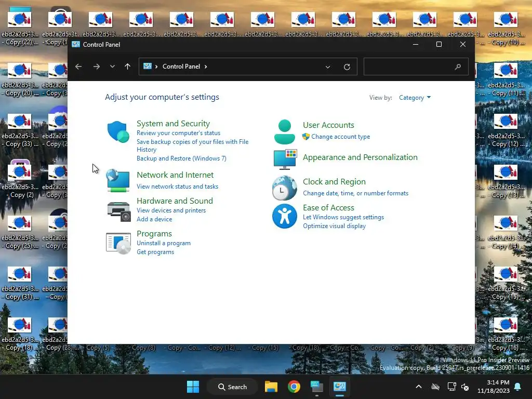Open the taskbar clock showing 3:14 PM
The width and height of the screenshot is (532, 399).
coord(494,387)
